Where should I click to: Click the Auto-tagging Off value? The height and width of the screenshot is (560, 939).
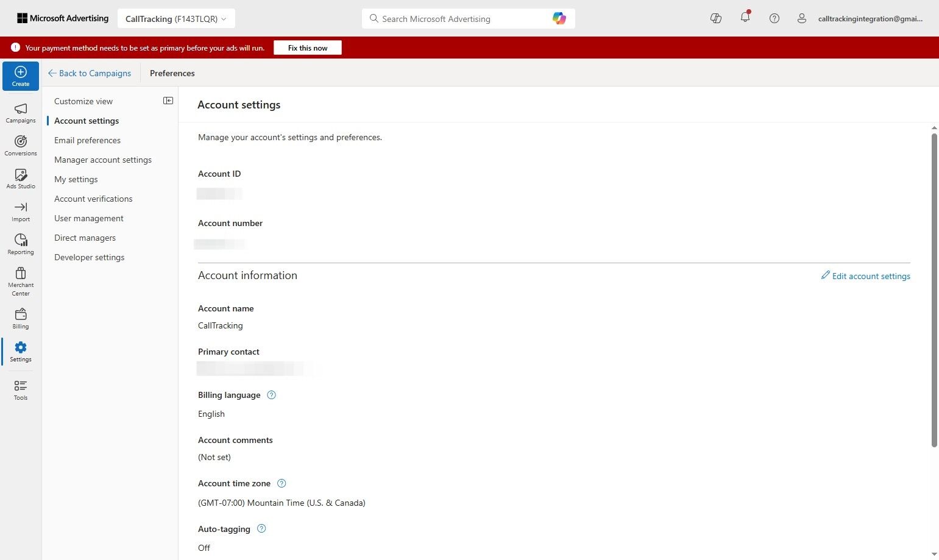204,548
